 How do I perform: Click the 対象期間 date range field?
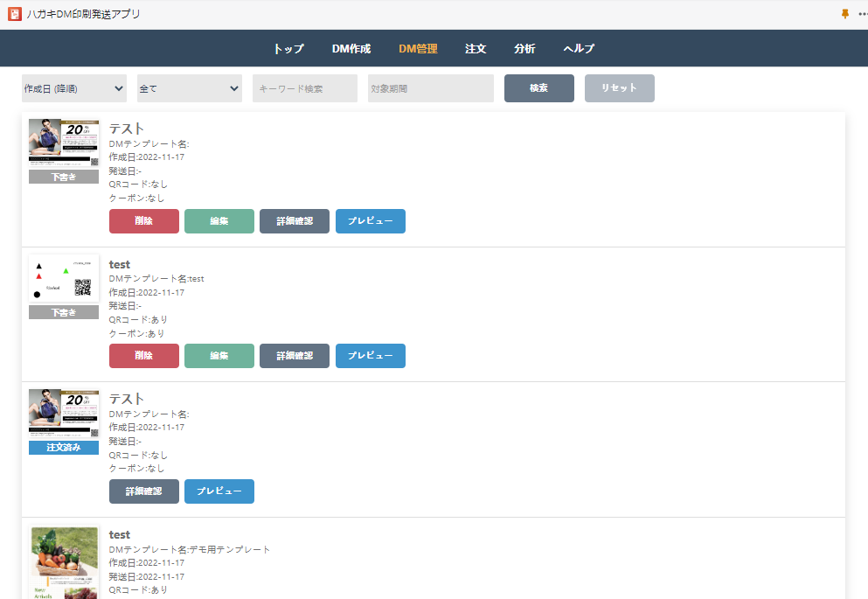tap(431, 88)
